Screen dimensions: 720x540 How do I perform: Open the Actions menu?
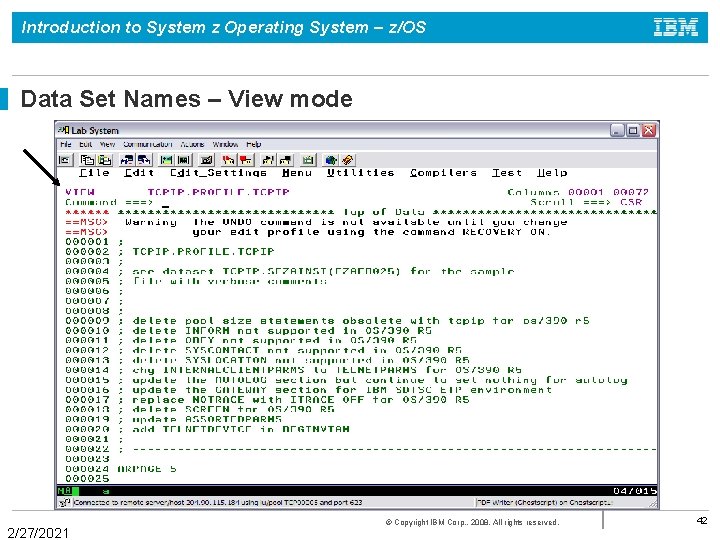[192, 144]
